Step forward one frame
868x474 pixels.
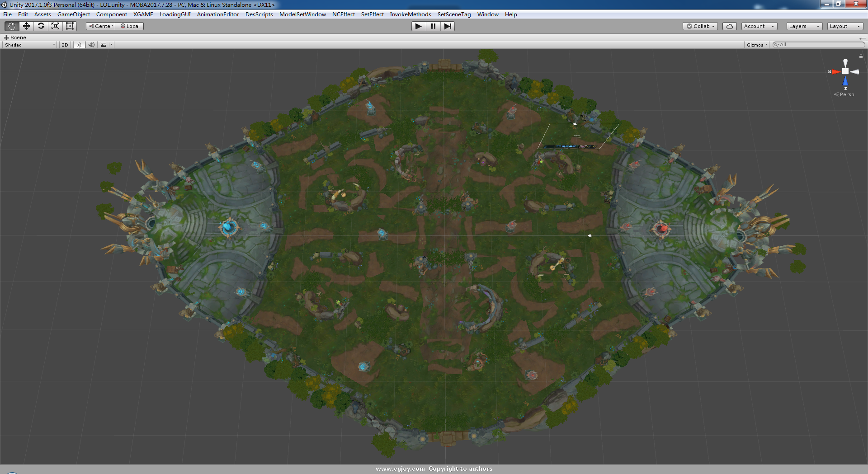[x=448, y=26]
